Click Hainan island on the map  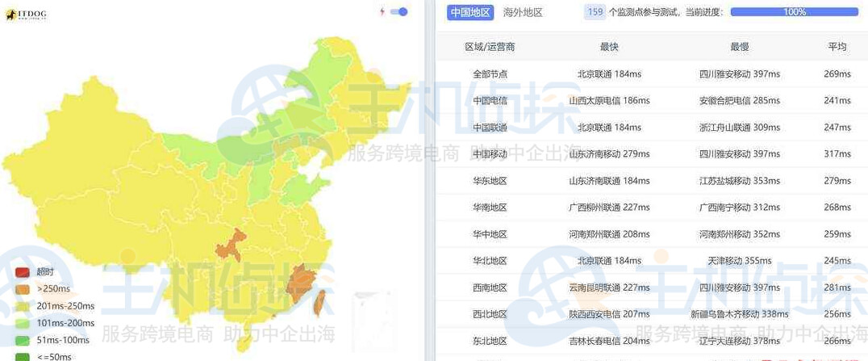pos(243,344)
